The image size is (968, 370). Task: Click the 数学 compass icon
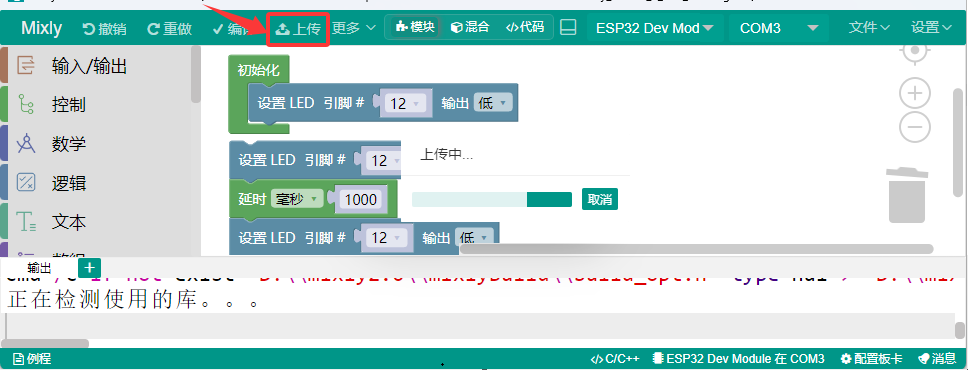pos(26,144)
